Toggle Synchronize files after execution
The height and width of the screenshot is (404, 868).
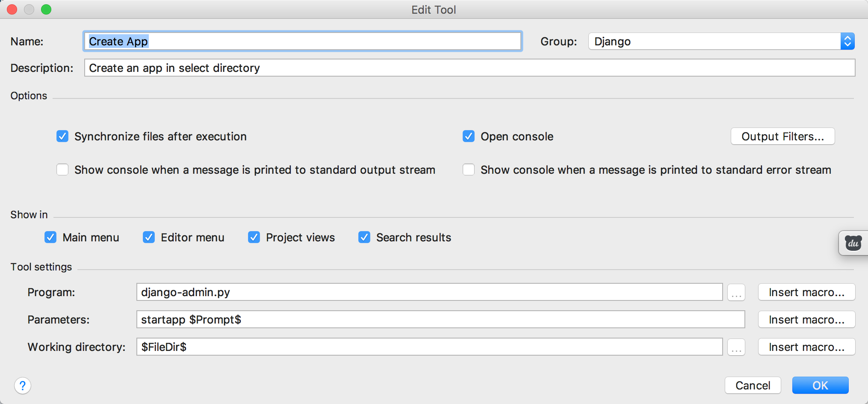(62, 137)
